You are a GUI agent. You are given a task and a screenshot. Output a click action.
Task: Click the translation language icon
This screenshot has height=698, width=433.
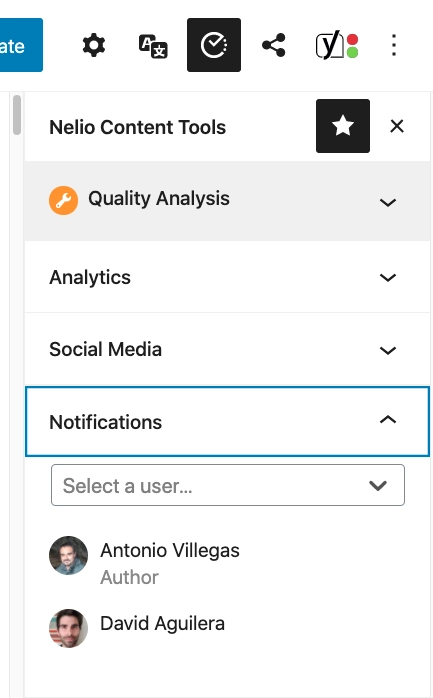[153, 45]
